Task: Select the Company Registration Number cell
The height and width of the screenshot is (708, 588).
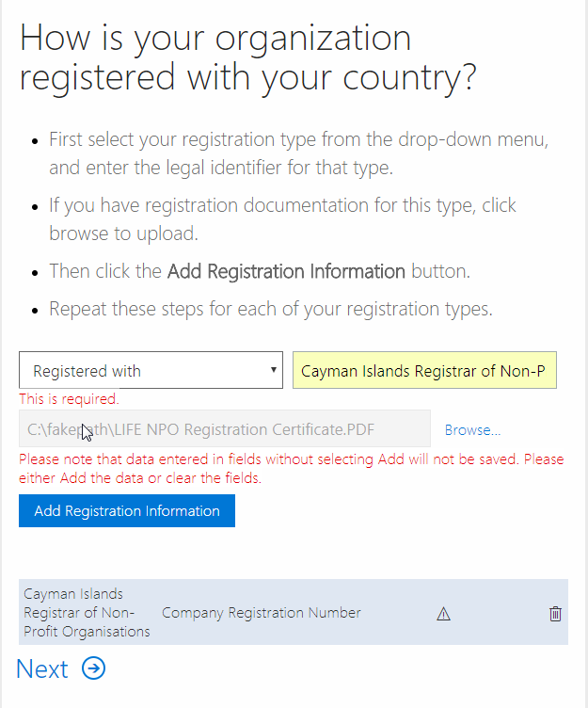Action: point(262,613)
